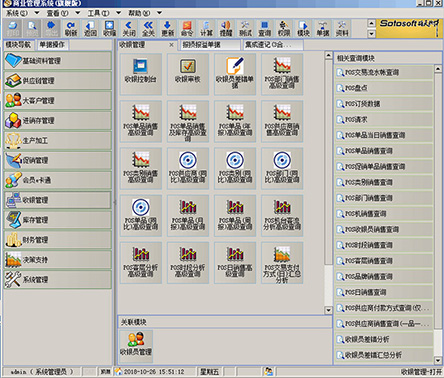Switch to the 损益单据 document tab
Image resolution: width=444 pixels, height=378 pixels.
[x=209, y=45]
